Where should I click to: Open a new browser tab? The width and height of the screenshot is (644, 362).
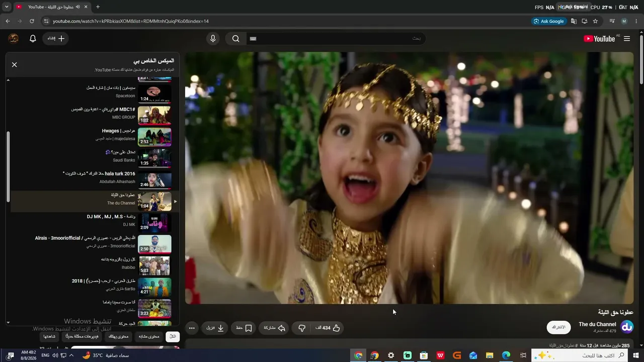tap(98, 7)
